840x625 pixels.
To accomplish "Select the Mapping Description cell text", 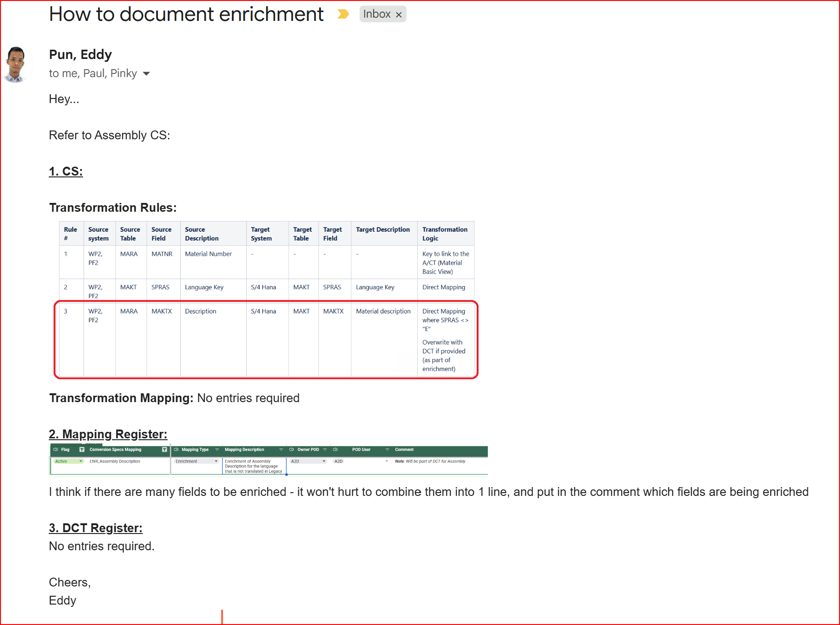I will [x=253, y=466].
